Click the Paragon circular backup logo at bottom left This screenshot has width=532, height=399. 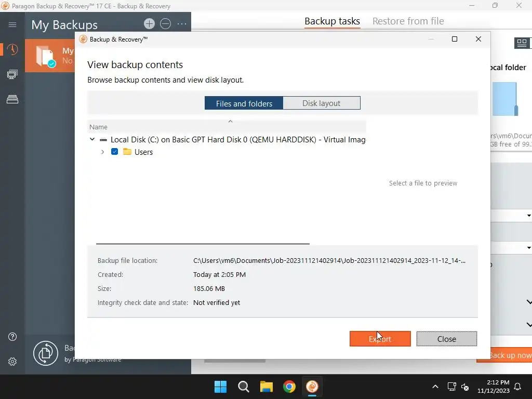(x=46, y=353)
